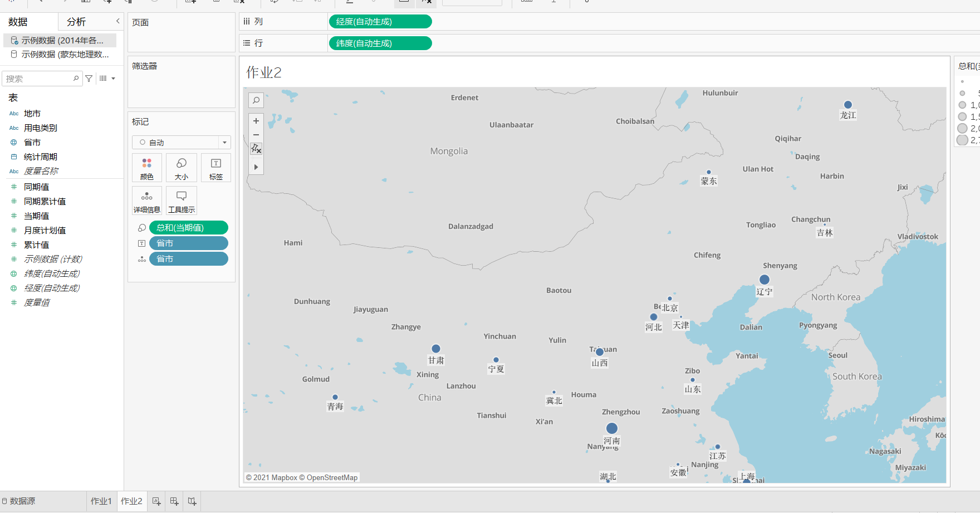The width and height of the screenshot is (980, 513).
Task: Filter fields using the funnel icon
Action: click(x=89, y=79)
